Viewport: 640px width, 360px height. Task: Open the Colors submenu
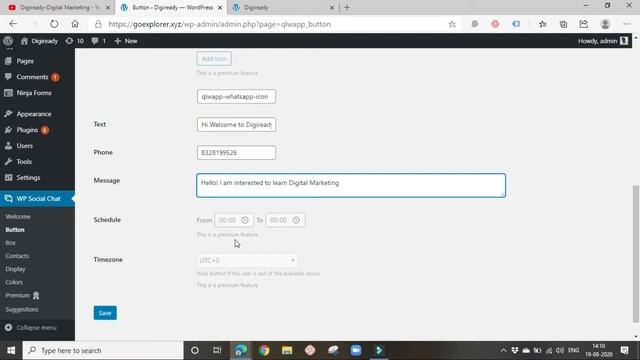click(14, 282)
